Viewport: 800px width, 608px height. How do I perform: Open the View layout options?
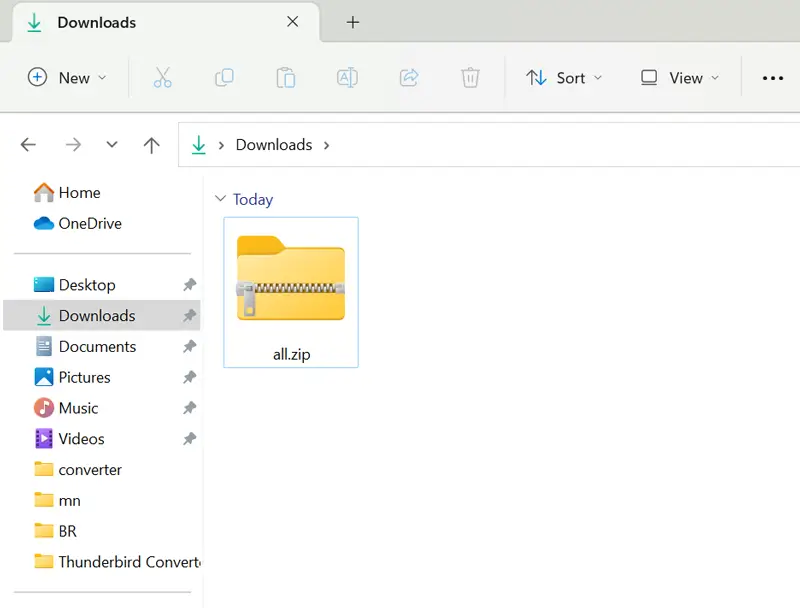click(680, 78)
